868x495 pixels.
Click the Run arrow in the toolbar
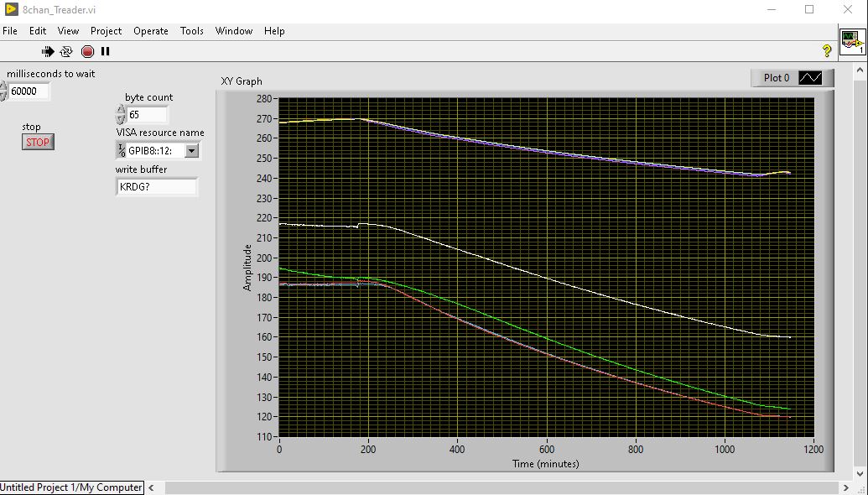point(48,51)
